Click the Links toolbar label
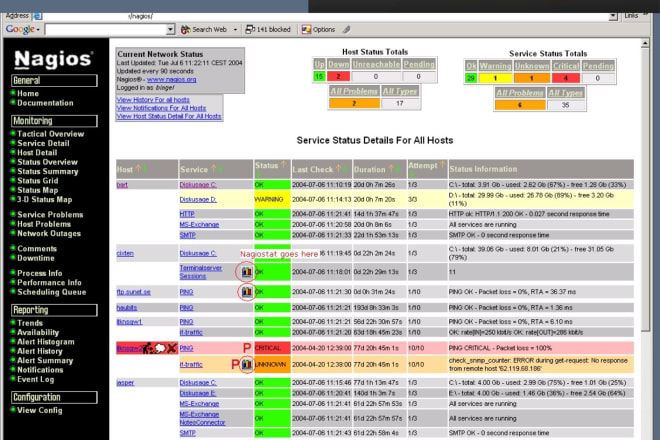This screenshot has width=660, height=440. click(631, 16)
